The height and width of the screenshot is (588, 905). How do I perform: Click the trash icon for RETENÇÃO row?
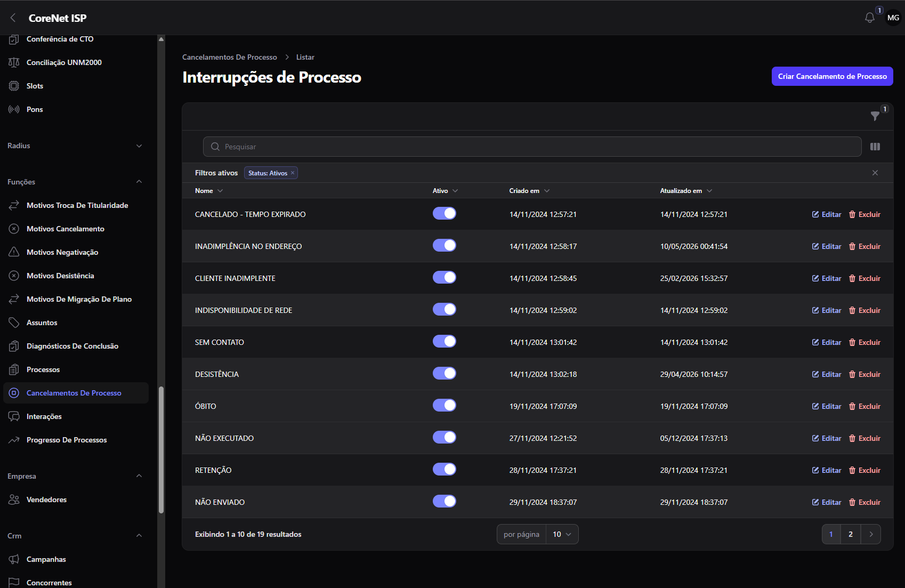pyautogui.click(x=852, y=470)
